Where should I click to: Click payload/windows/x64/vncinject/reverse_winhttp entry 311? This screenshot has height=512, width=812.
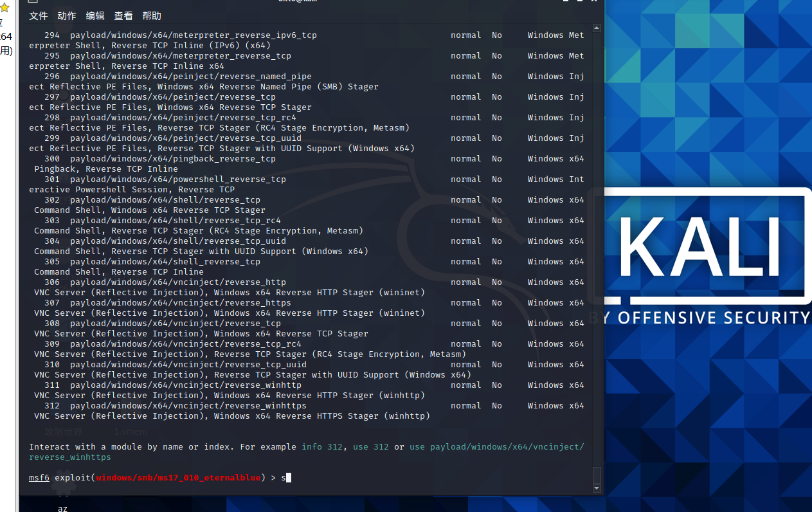pyautogui.click(x=186, y=385)
